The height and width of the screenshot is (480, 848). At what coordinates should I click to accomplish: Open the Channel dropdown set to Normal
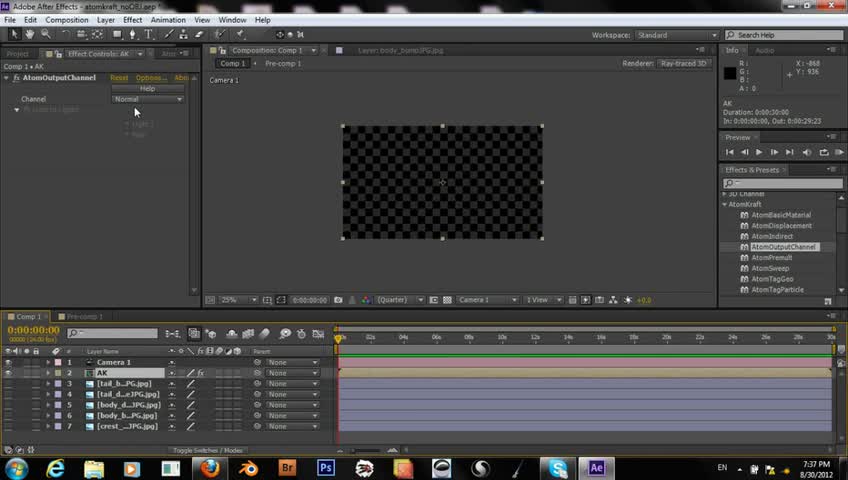coord(148,99)
